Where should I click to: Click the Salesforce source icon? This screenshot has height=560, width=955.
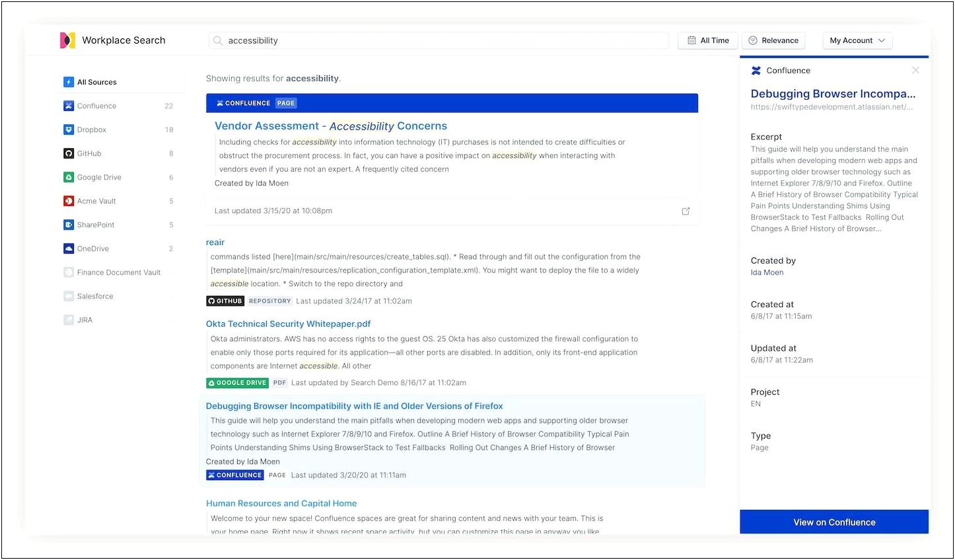[69, 296]
